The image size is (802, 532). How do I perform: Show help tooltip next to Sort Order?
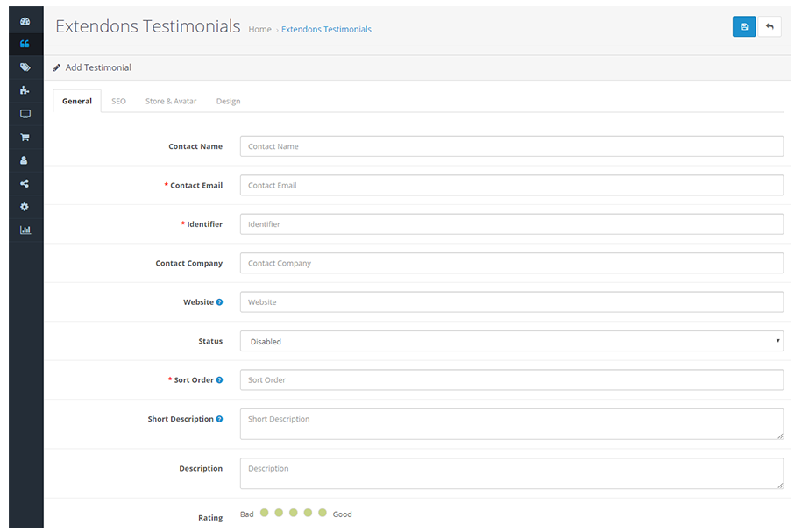[219, 380]
